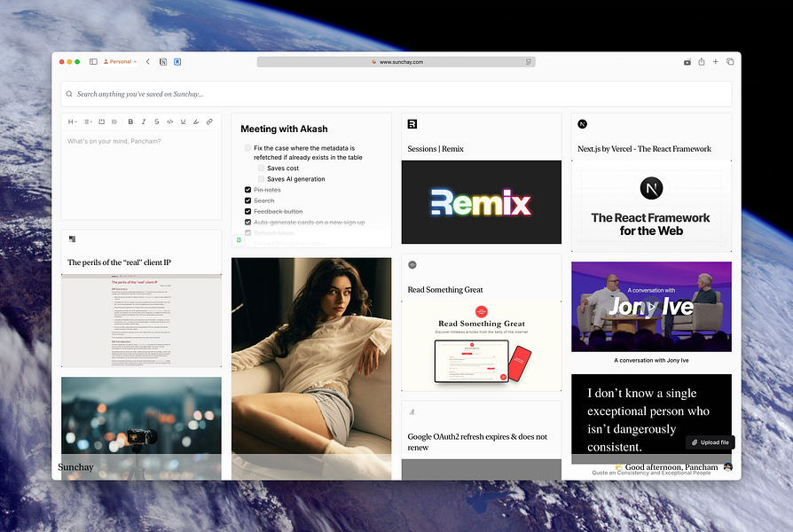Open the blue pinned tab icon
The height and width of the screenshot is (532, 793).
coord(177,62)
